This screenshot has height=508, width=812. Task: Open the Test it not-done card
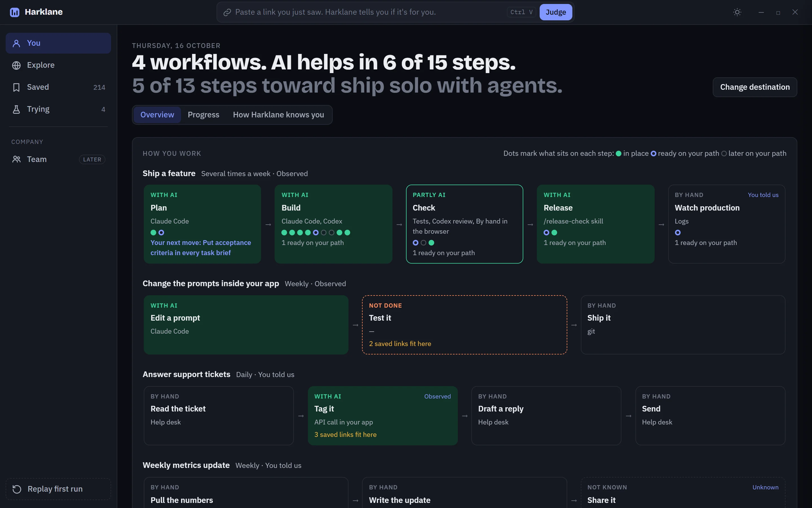tap(464, 325)
